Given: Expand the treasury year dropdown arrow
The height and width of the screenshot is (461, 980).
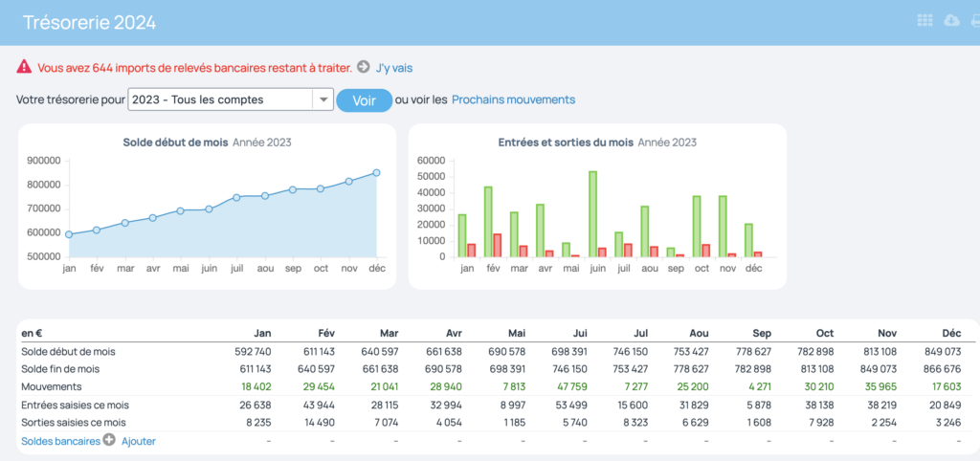Looking at the screenshot, I should (323, 99).
